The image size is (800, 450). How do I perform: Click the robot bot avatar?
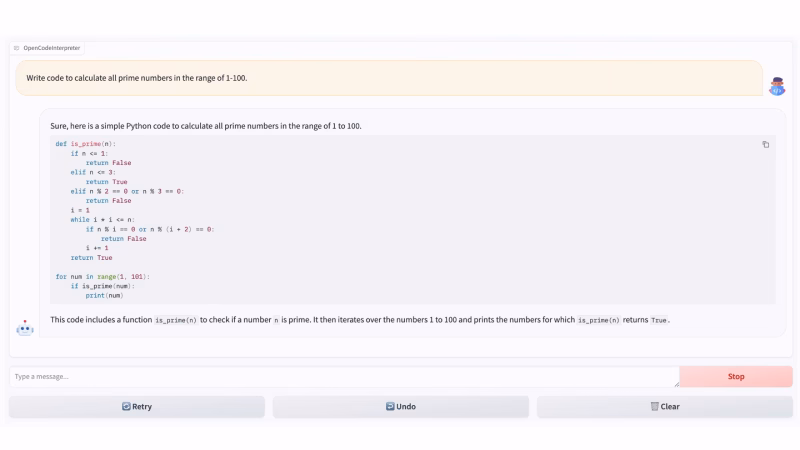point(24,328)
